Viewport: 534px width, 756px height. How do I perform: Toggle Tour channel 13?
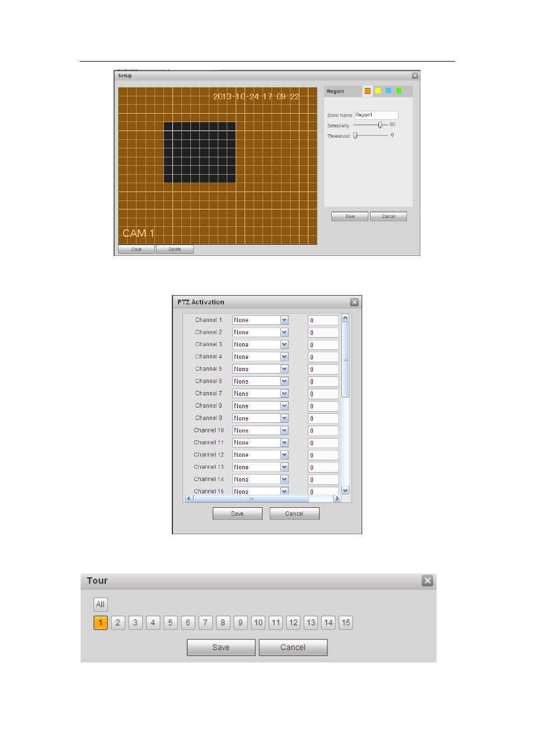tap(311, 623)
